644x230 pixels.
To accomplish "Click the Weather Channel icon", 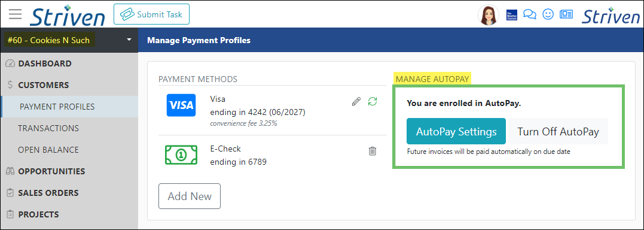I will (511, 15).
